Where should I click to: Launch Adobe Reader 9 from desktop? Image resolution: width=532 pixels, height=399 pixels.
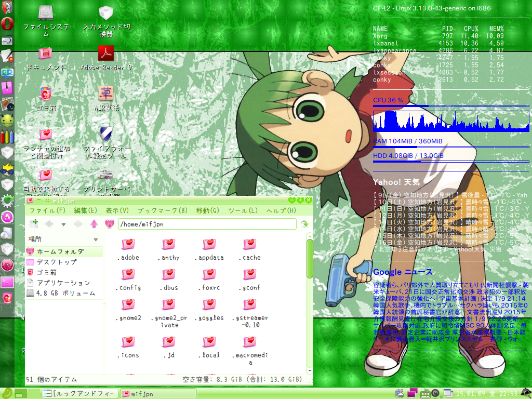pos(106,58)
